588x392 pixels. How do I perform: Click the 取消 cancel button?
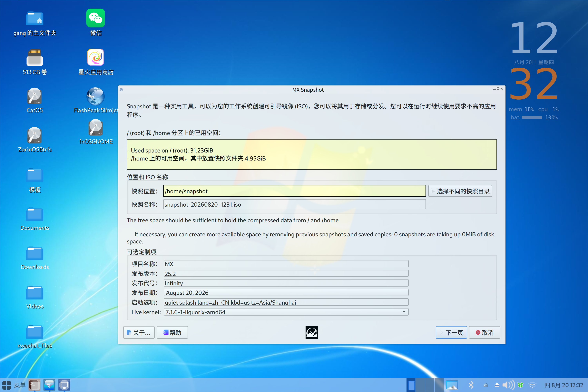[485, 332]
